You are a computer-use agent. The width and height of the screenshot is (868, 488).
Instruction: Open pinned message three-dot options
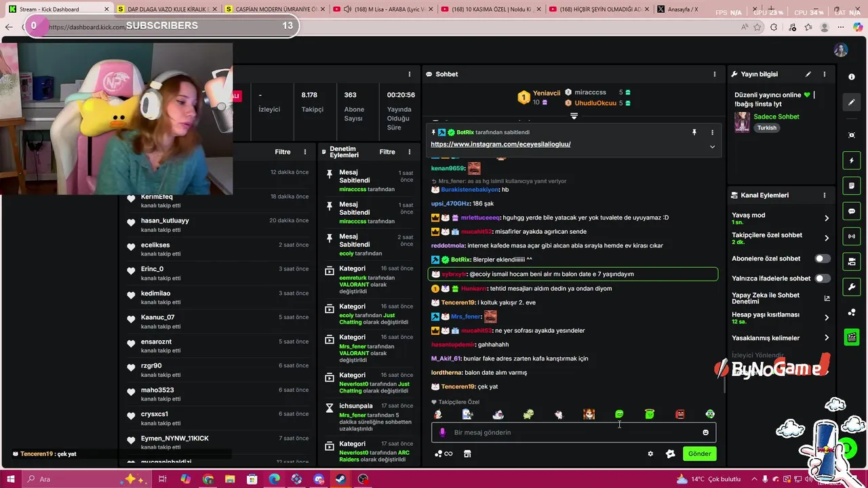[712, 132]
